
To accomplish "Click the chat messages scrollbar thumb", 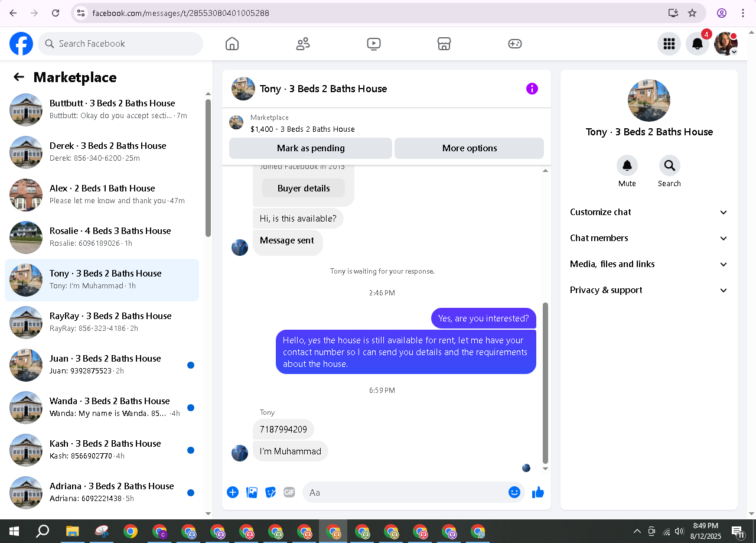I will click(x=545, y=383).
